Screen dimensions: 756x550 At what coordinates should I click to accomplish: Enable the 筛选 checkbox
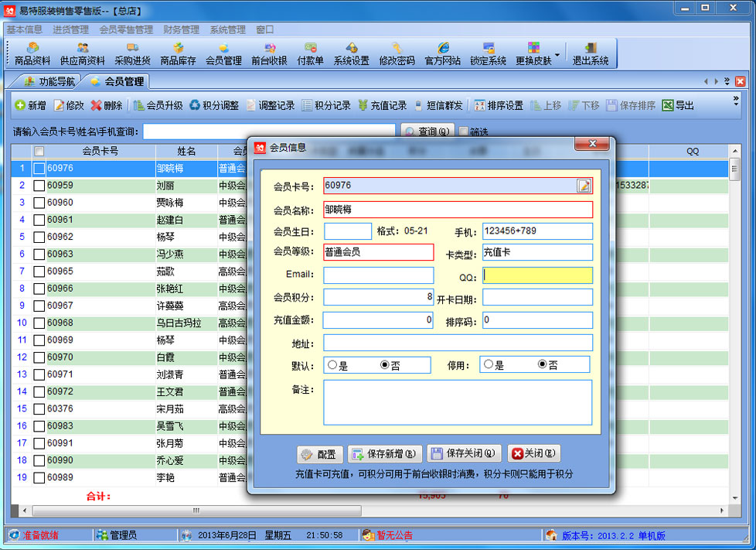[464, 132]
